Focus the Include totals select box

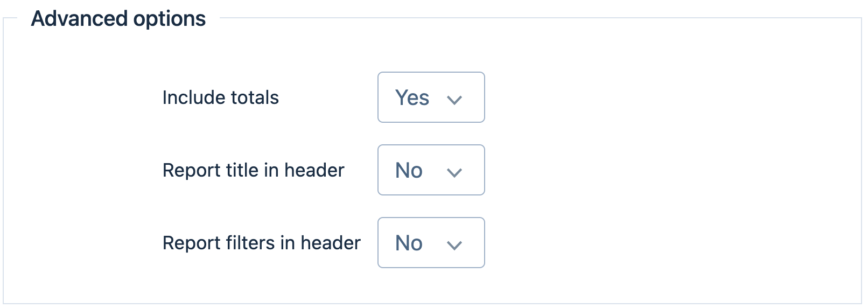pyautogui.click(x=431, y=97)
